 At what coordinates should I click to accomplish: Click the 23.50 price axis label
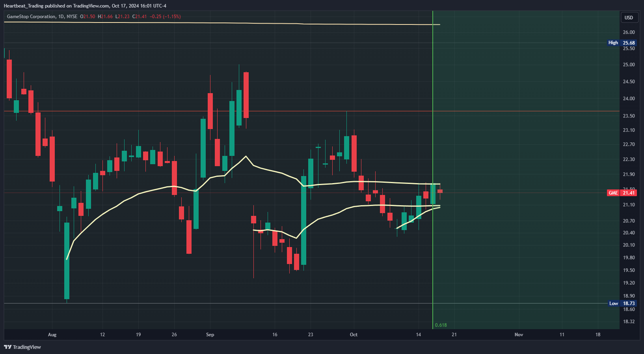pyautogui.click(x=629, y=116)
